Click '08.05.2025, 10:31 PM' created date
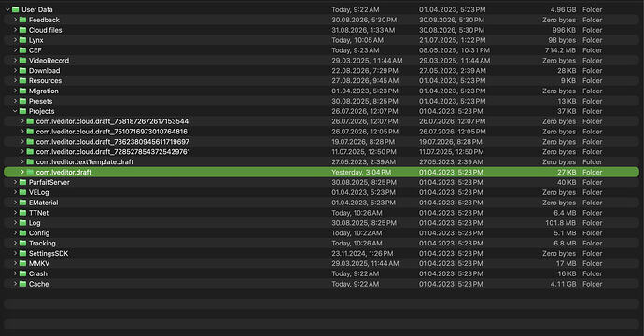Viewport: 644px width, 336px height. [455, 50]
